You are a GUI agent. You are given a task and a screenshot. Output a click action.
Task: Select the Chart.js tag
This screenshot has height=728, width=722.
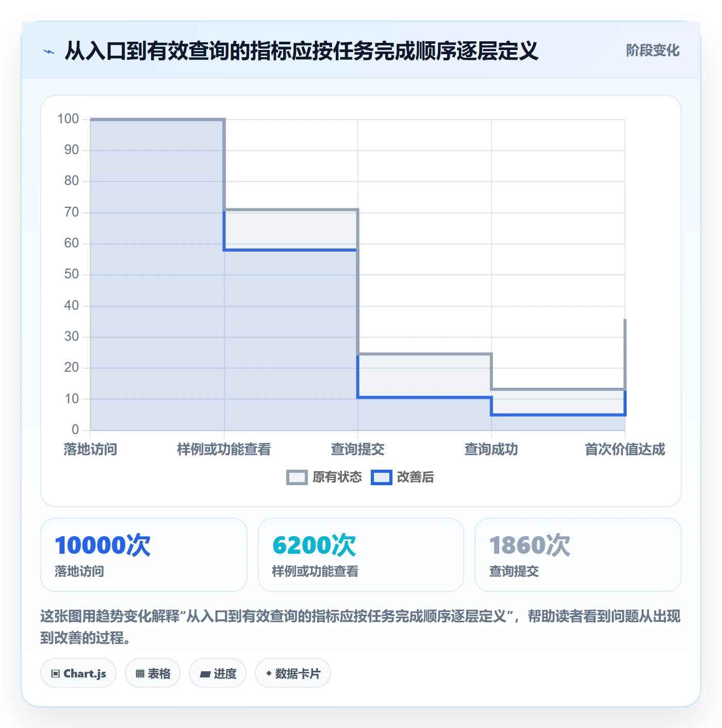coord(78,673)
